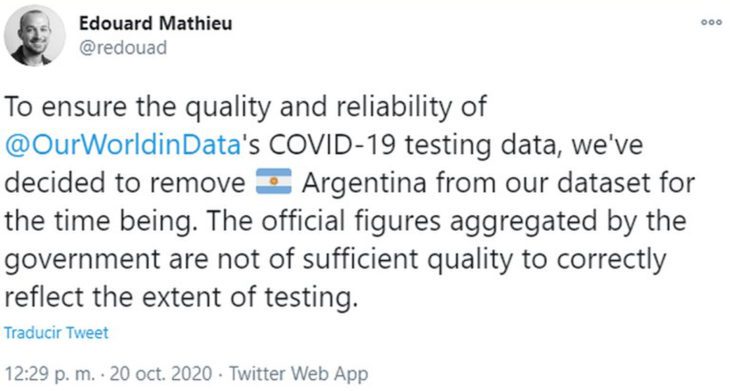The image size is (730, 391).
Task: Click the text 'decided to remove'
Action: (x=125, y=182)
